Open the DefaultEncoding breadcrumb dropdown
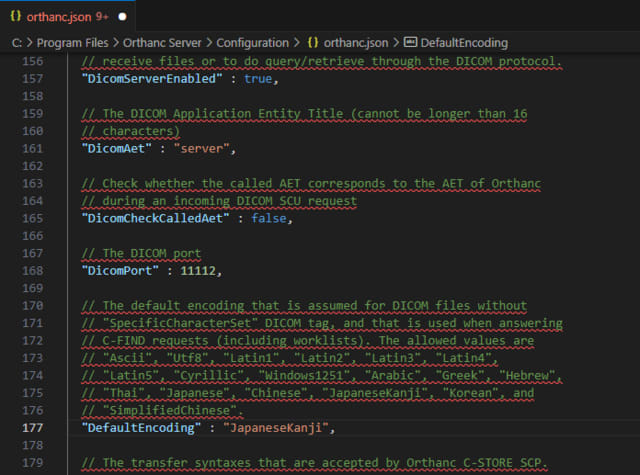Image resolution: width=640 pixels, height=475 pixels. [x=464, y=43]
